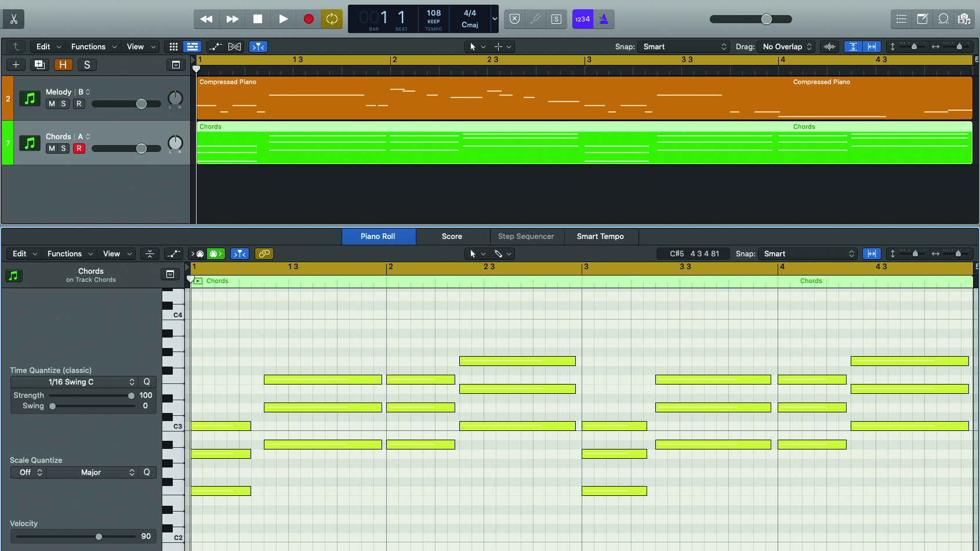The image size is (980, 551).
Task: Open the display mode dropdown arrow
Action: coord(495,19)
